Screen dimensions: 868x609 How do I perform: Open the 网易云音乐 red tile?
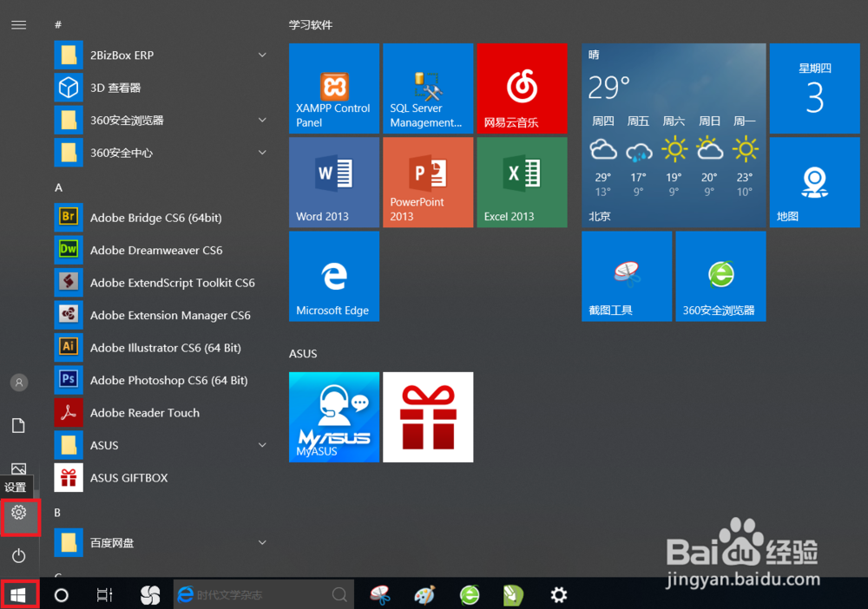click(522, 88)
